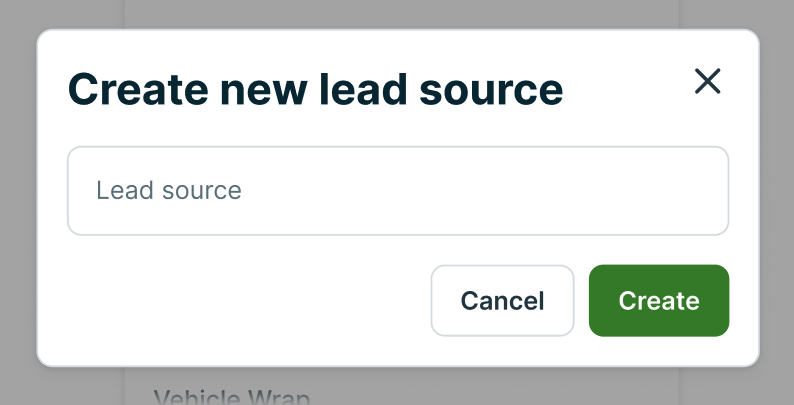
Task: Close the Create new lead source dialog
Action: tap(707, 82)
